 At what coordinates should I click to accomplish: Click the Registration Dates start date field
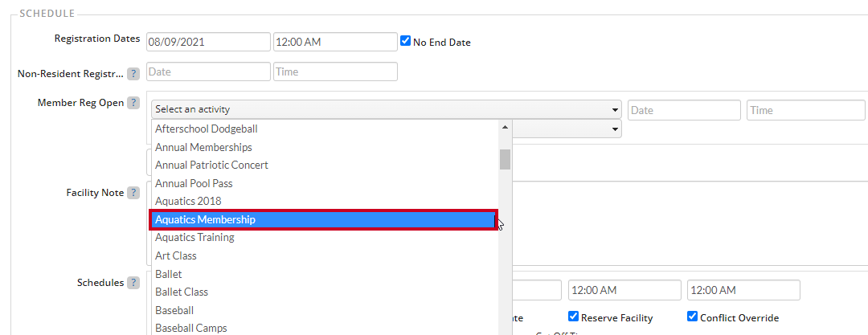click(x=208, y=42)
